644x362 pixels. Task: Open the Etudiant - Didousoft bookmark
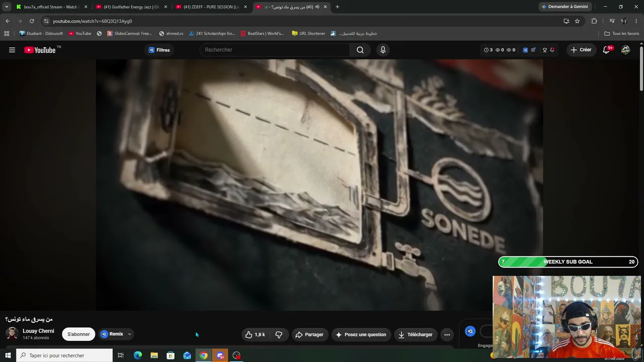point(41,34)
